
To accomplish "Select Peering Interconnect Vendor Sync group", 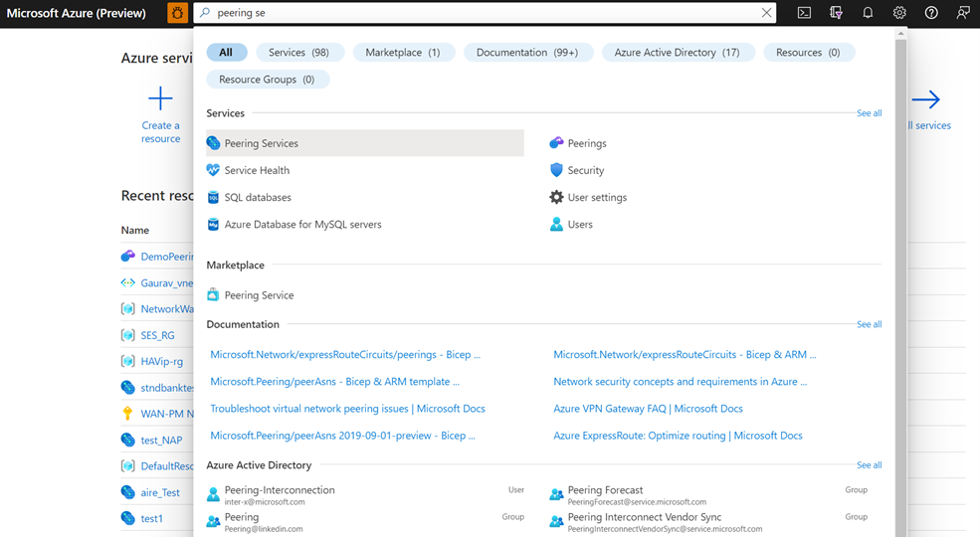I will (x=708, y=522).
